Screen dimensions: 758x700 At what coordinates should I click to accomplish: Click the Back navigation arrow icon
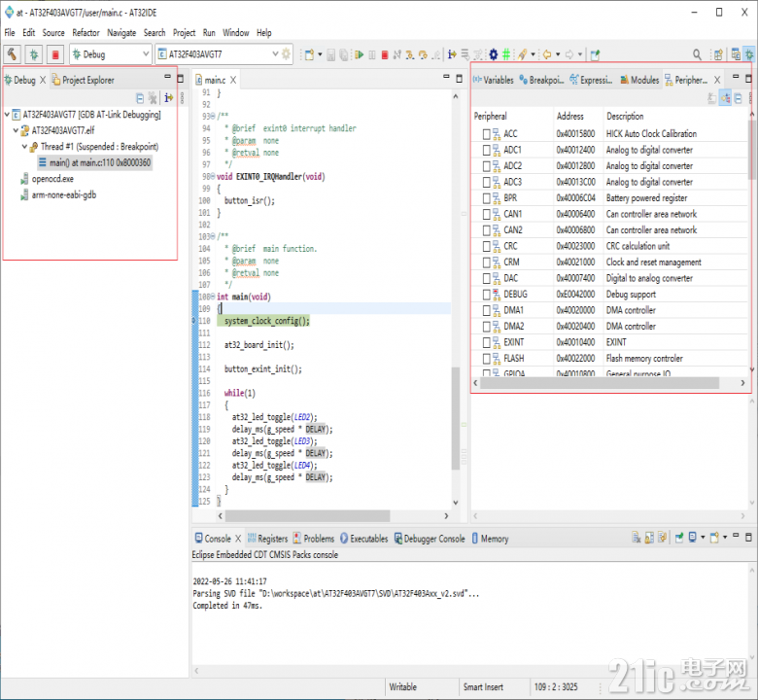[547, 54]
